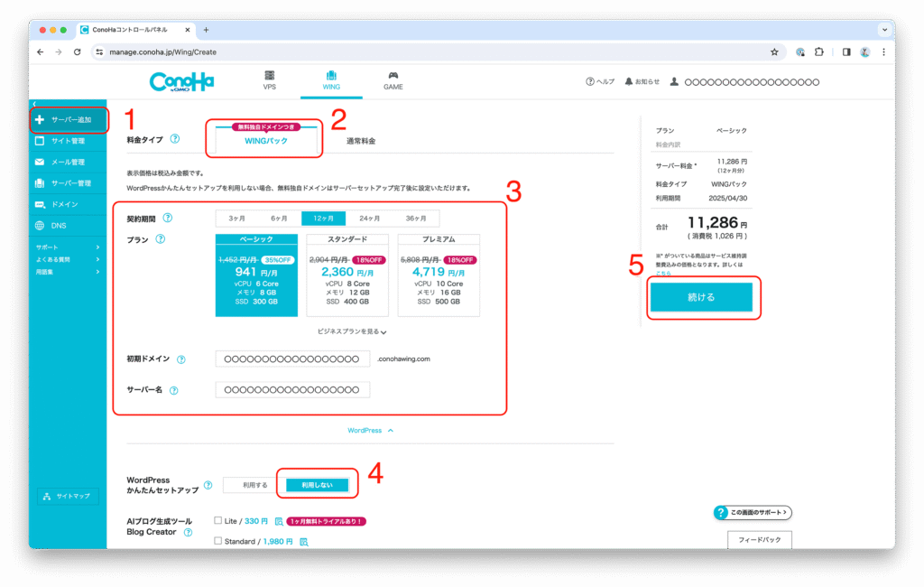Open ヘルプ help link in header
The image size is (924, 587).
[x=600, y=82]
